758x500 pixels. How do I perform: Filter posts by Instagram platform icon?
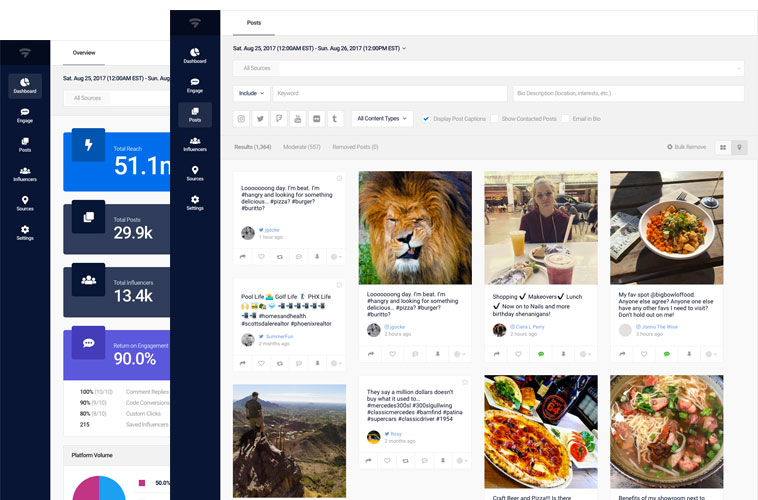(x=241, y=118)
